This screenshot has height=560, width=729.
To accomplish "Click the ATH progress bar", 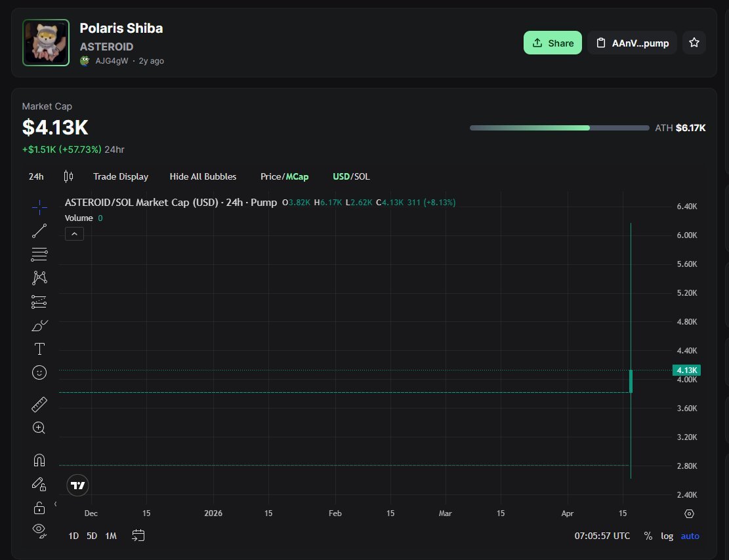I will tap(559, 128).
